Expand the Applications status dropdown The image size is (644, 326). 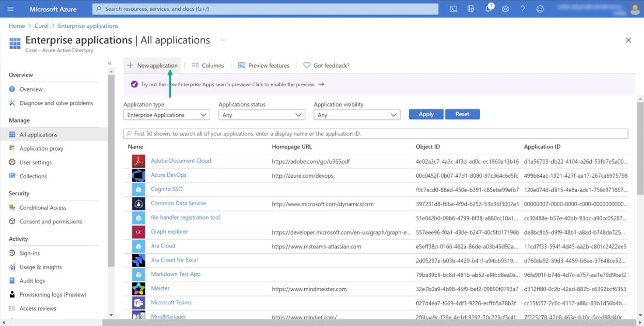pos(262,115)
